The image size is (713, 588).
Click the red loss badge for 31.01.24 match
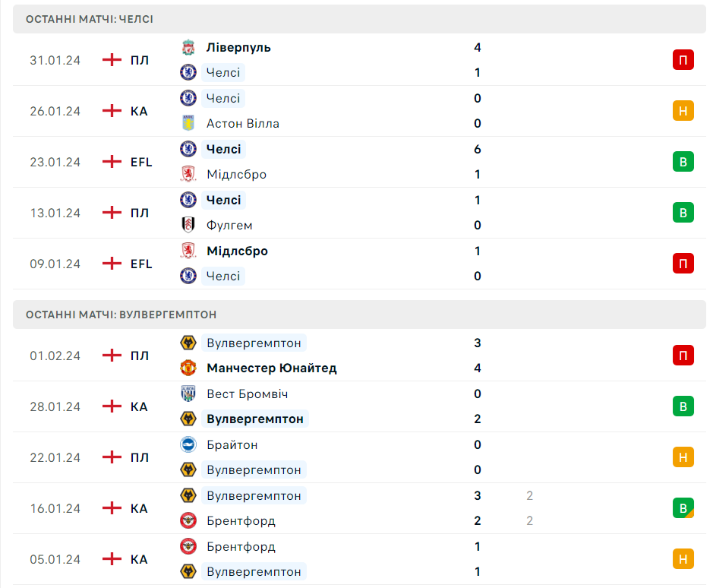pyautogui.click(x=683, y=60)
